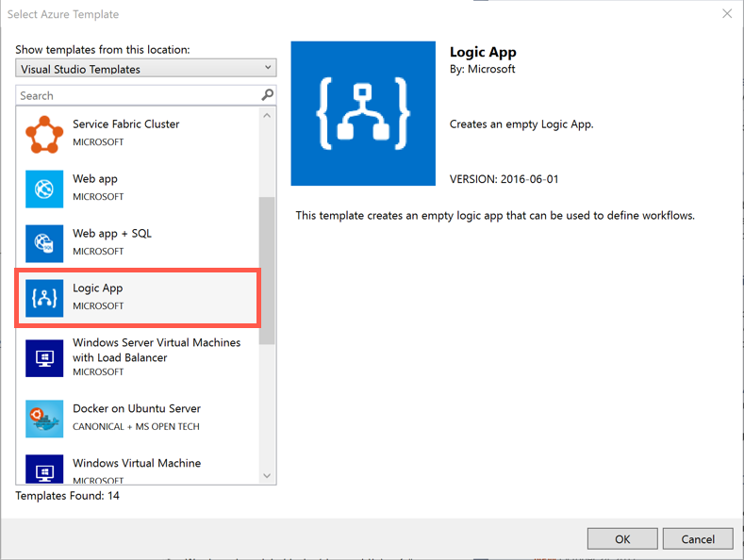Image resolution: width=744 pixels, height=560 pixels.
Task: Choose the Windows Server Virtual Machines icon
Action: [x=44, y=358]
